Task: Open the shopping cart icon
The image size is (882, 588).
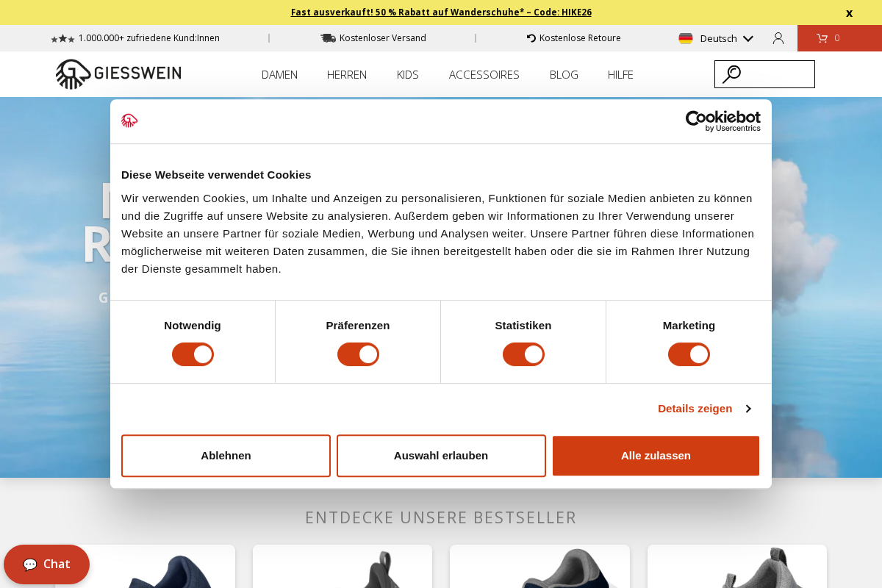Action: pyautogui.click(x=825, y=37)
